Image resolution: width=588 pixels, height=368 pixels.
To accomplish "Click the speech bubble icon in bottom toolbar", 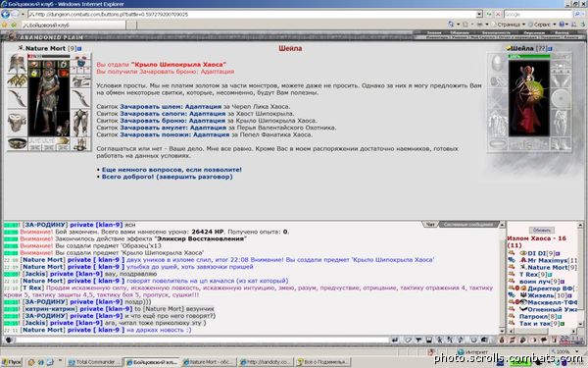I will tap(544, 341).
